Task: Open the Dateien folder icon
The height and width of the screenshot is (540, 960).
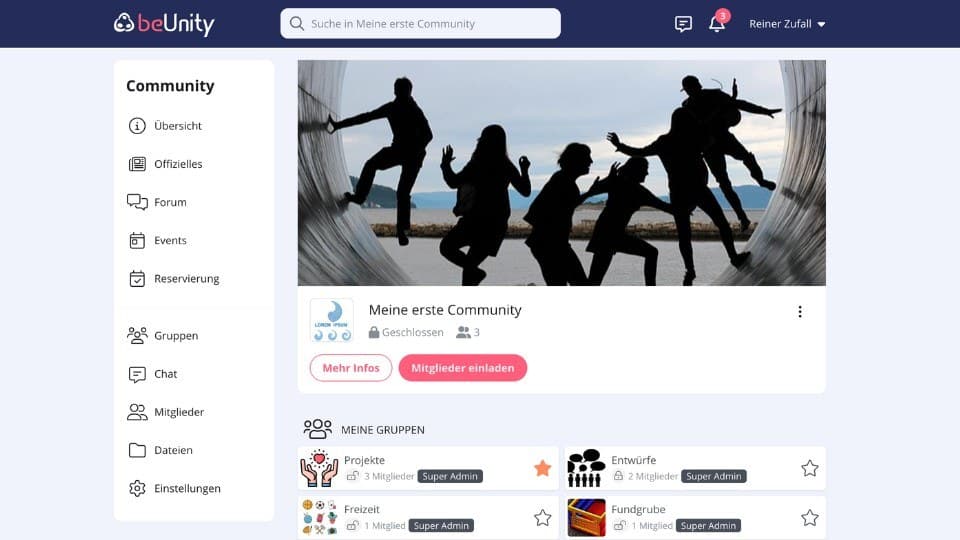Action: coord(137,450)
